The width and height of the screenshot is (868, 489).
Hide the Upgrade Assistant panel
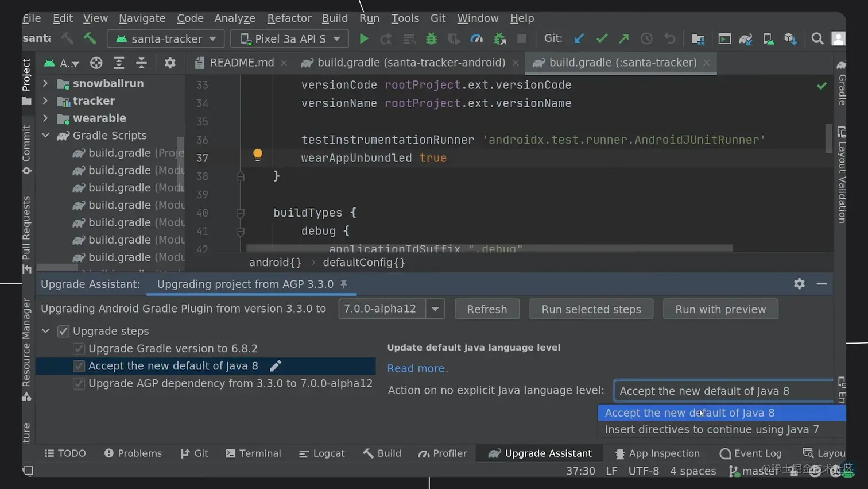(x=821, y=283)
